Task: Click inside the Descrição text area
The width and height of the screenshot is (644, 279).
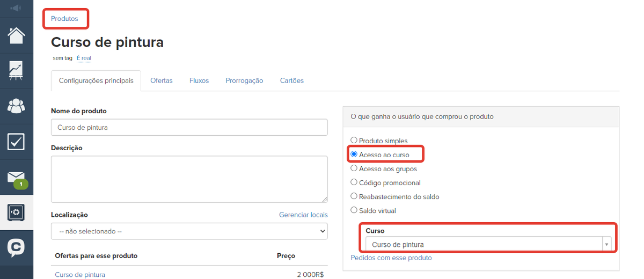Action: coord(189,179)
